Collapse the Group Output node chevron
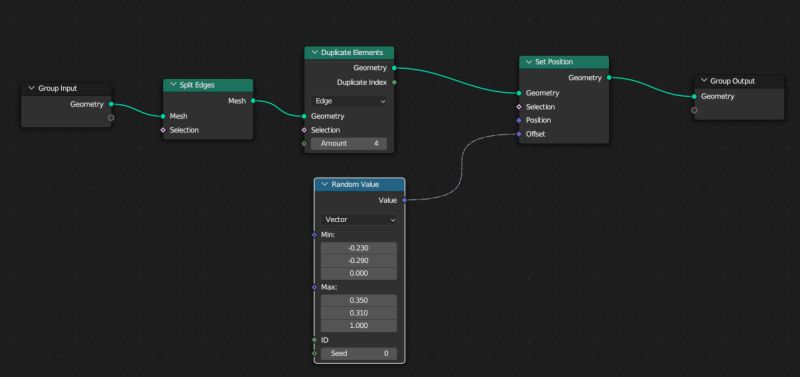800x377 pixels. (x=704, y=81)
